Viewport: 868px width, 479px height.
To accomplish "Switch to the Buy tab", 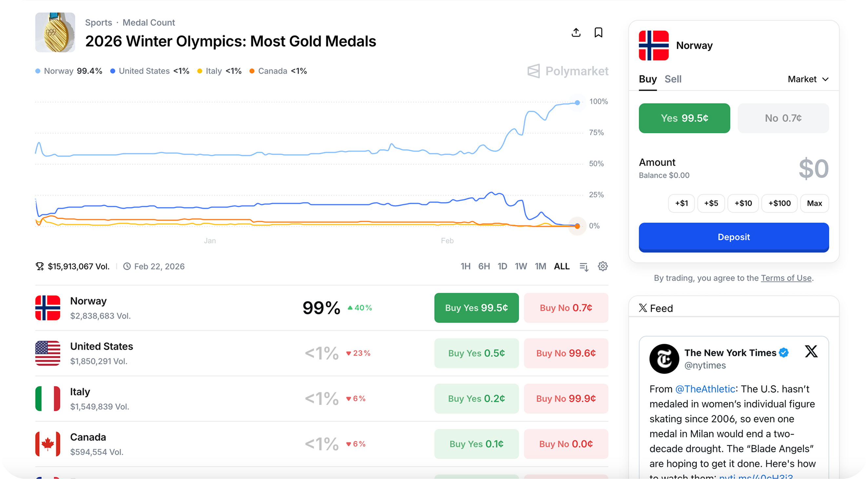I will (x=647, y=79).
